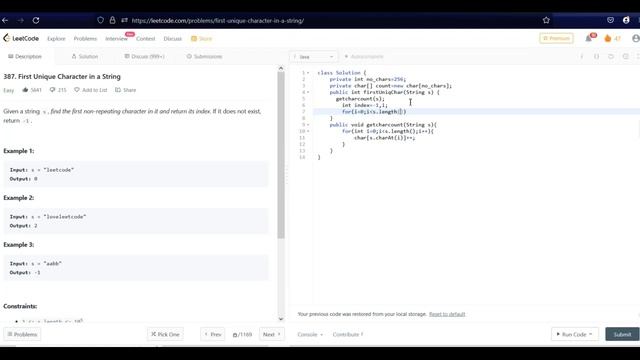
Task: Click the Pick One shuffle button
Action: (x=165, y=334)
